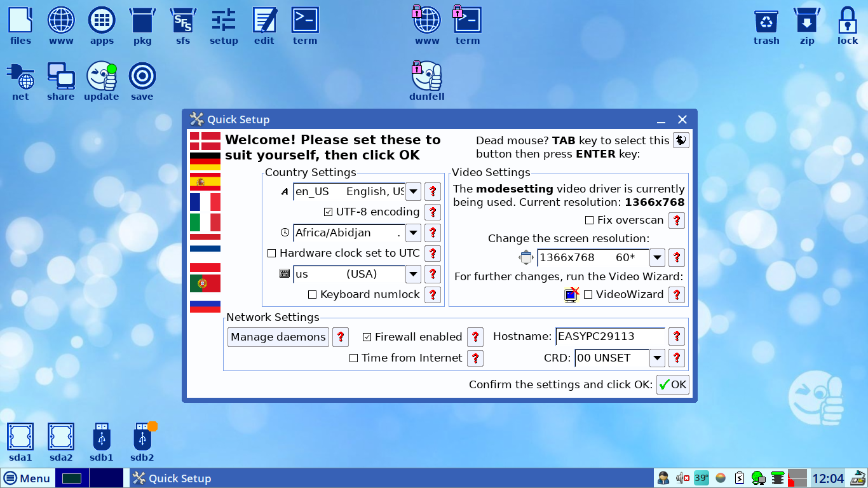Disable the Firewall enabled checkbox
The image size is (868, 488).
367,337
